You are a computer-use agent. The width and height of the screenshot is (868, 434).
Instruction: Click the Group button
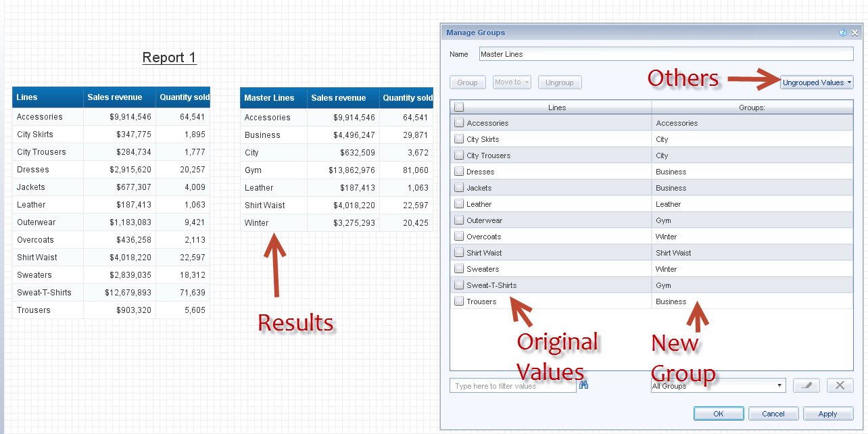(467, 82)
